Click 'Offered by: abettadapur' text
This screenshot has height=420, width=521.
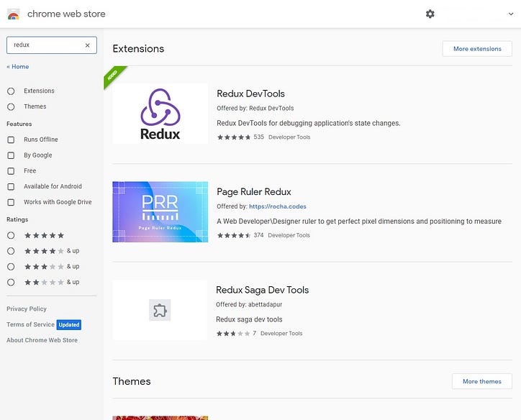(249, 304)
